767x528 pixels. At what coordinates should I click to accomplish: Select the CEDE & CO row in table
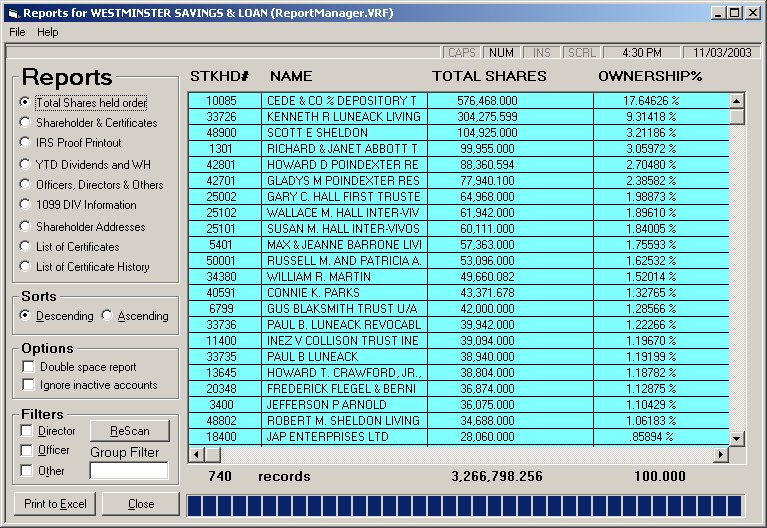tap(344, 101)
